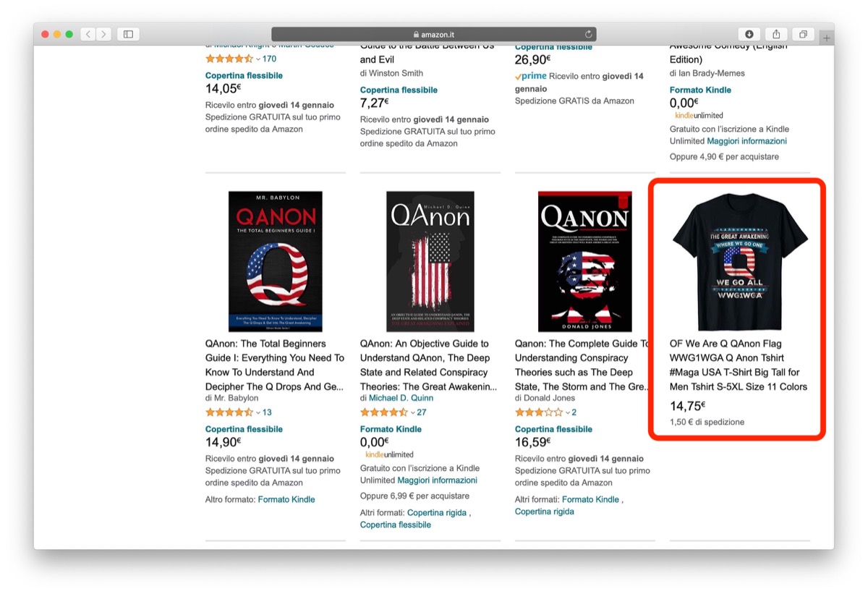868x594 pixels.
Task: Open author link Mr. Babylon
Action: click(233, 397)
